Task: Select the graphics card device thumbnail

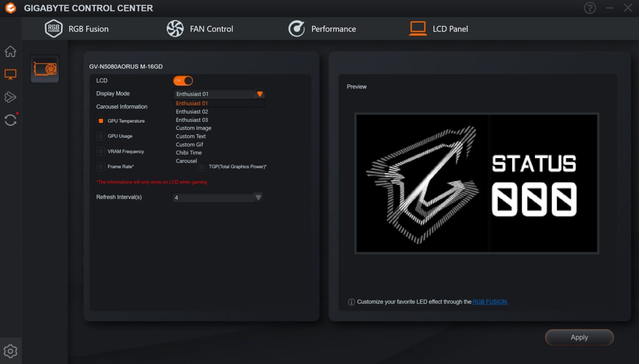Action: click(45, 69)
